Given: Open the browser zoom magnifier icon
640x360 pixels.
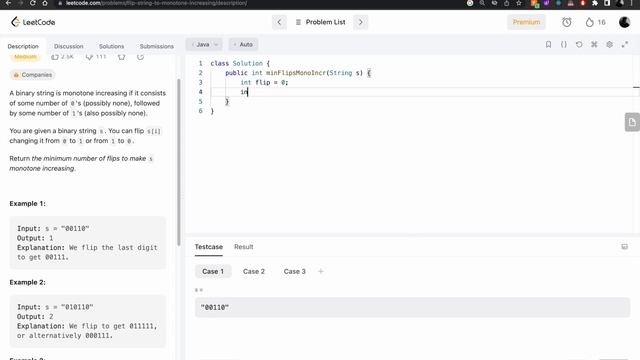Looking at the screenshot, I should tap(482, 3).
